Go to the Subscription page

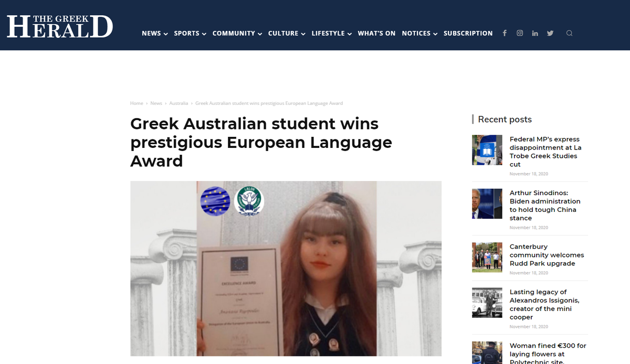tap(468, 33)
